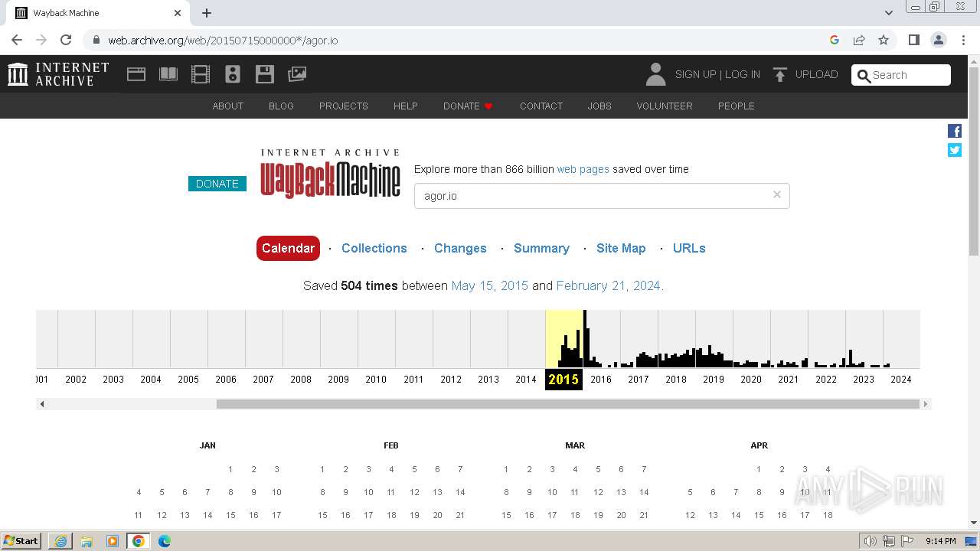This screenshot has width=980, height=551.
Task: Open the PEOPLE menu item
Action: point(737,106)
